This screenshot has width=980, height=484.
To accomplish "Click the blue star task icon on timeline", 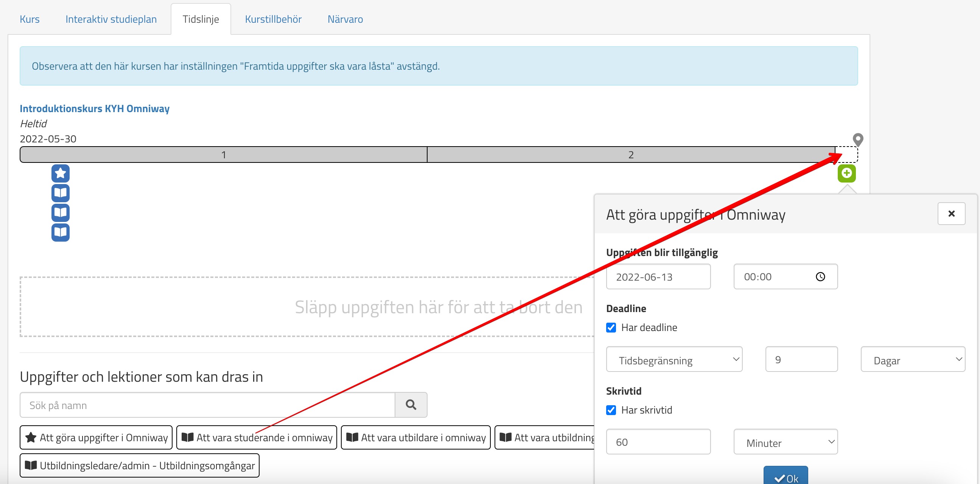I will point(61,174).
